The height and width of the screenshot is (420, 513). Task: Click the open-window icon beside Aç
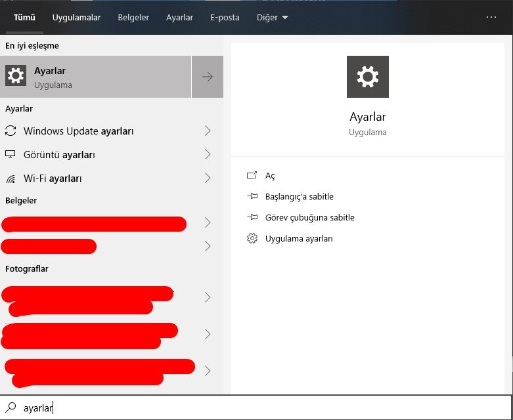[x=252, y=175]
